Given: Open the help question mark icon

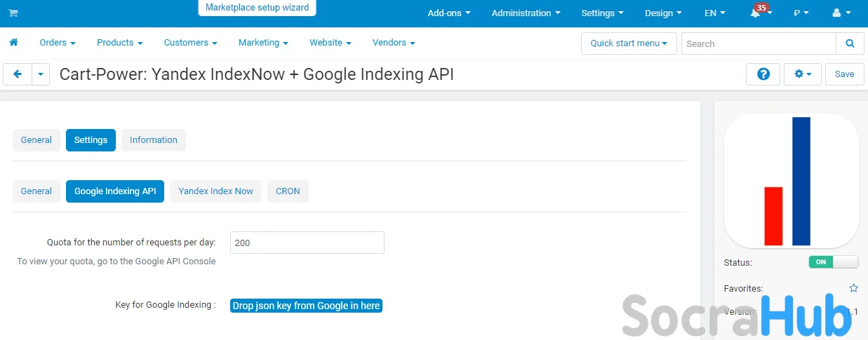Looking at the screenshot, I should (x=763, y=74).
